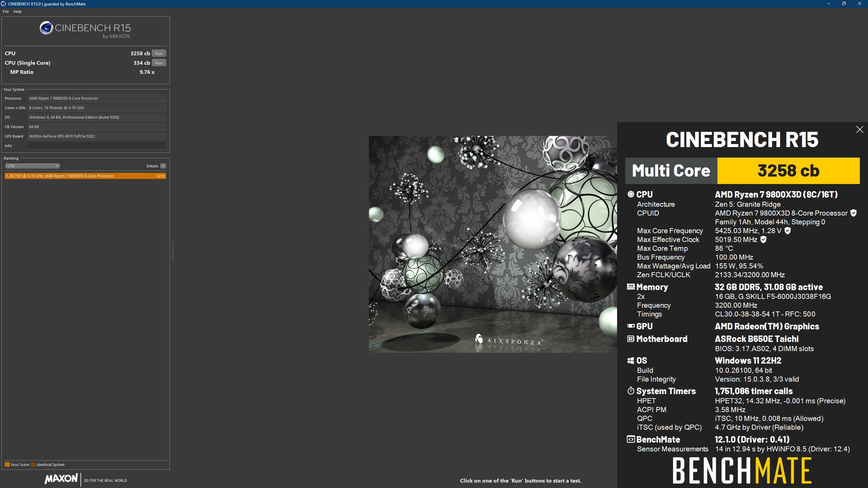Click the Processor name field
The image size is (868, 488).
click(x=97, y=98)
